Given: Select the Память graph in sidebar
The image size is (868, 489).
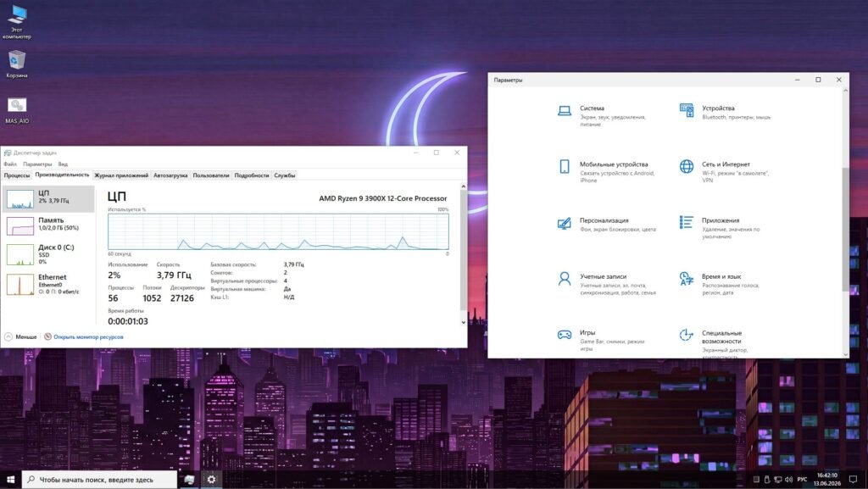Looking at the screenshot, I should pyautogui.click(x=20, y=226).
